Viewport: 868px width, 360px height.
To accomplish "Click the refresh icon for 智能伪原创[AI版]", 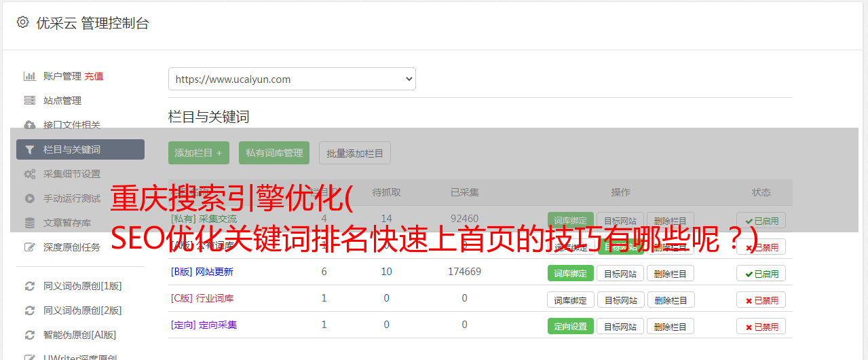I will tap(29, 335).
